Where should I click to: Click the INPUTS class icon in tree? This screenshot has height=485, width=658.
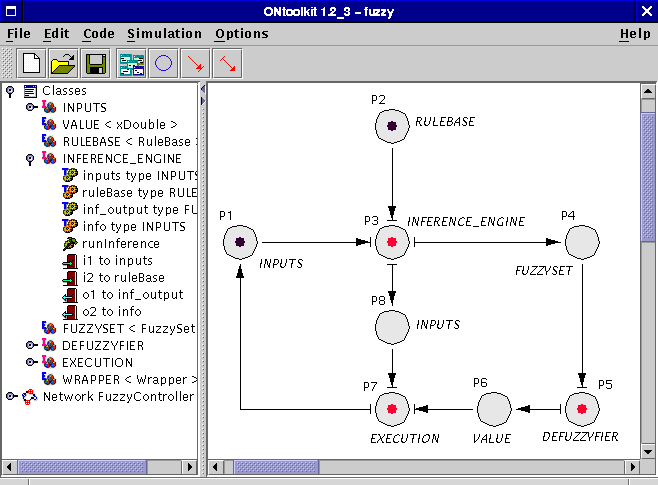49,107
